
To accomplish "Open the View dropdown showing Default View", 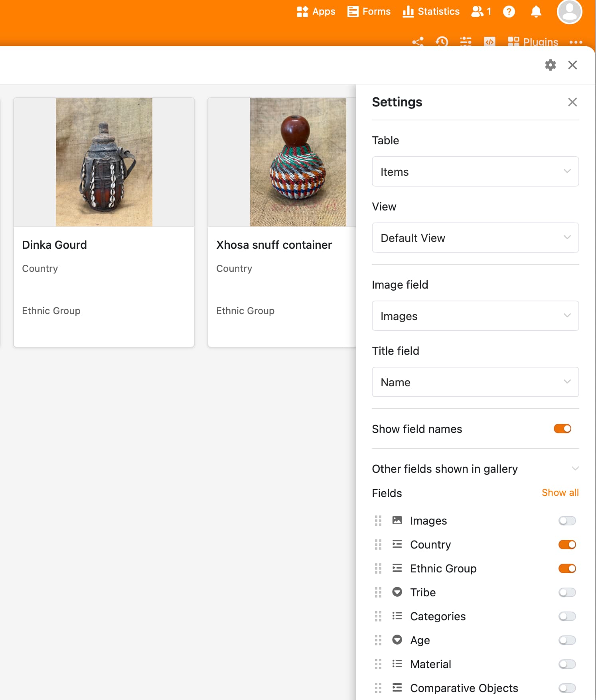I will coord(475,238).
